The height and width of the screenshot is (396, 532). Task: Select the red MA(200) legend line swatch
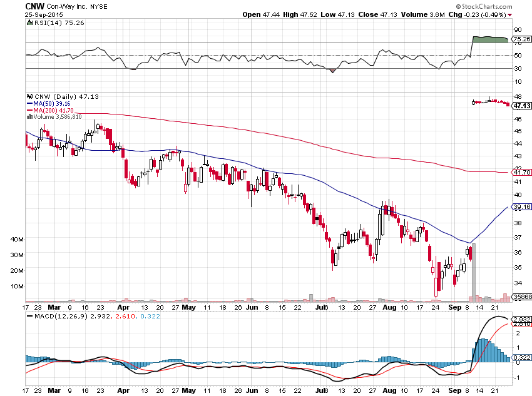(x=29, y=111)
